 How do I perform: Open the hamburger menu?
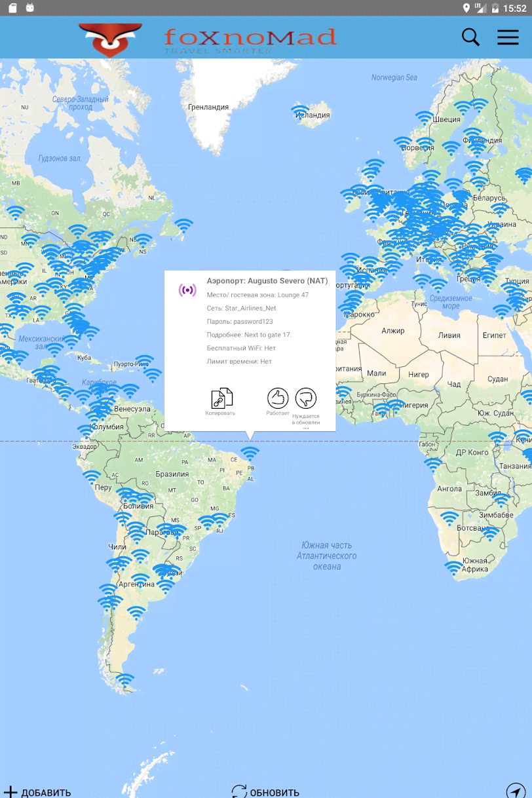pos(508,37)
